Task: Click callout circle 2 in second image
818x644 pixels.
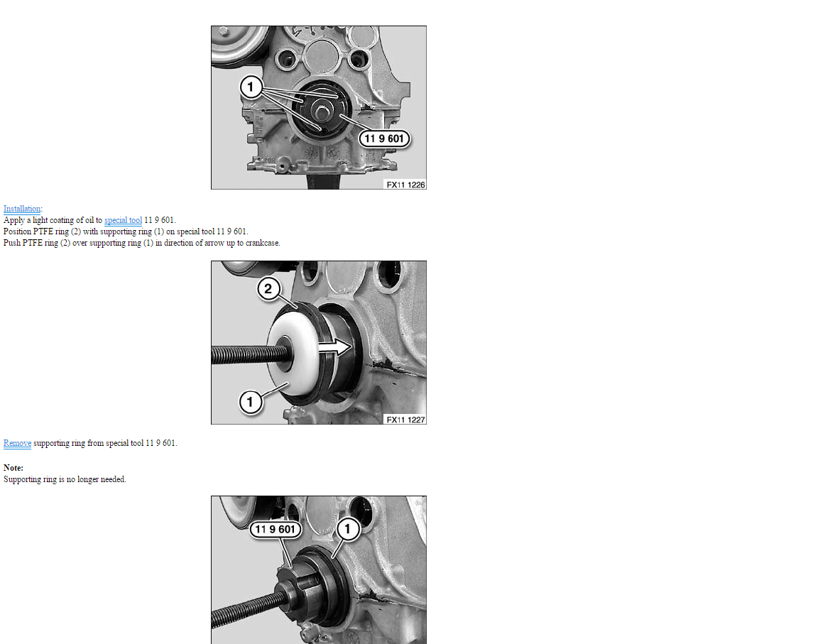Action: click(268, 289)
